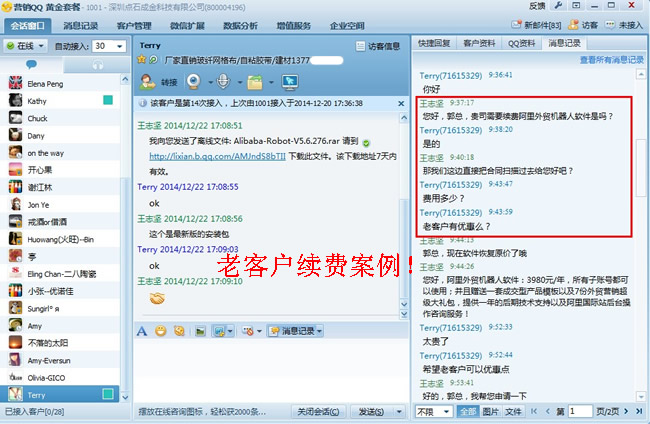The height and width of the screenshot is (424, 650).
Task: Click the 发送(S) send button
Action: click(371, 412)
